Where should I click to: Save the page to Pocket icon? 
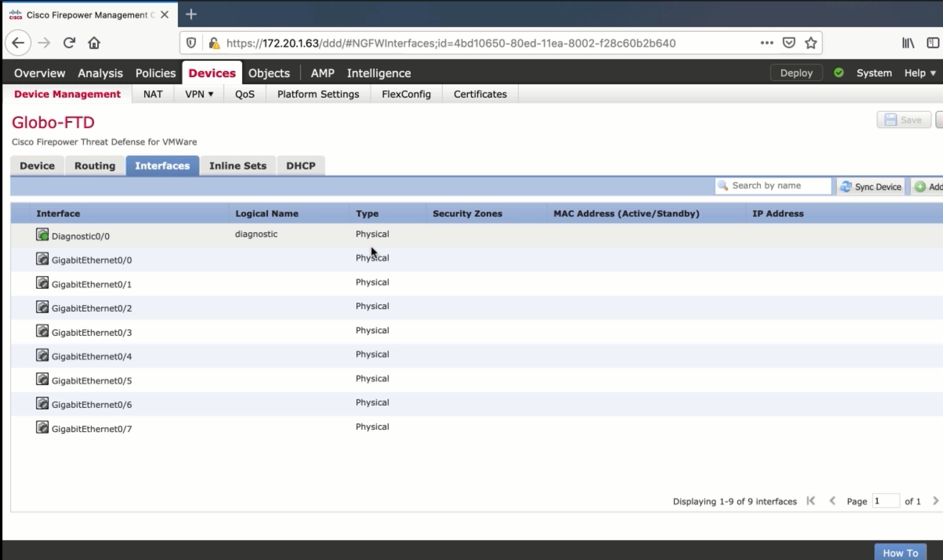point(789,43)
